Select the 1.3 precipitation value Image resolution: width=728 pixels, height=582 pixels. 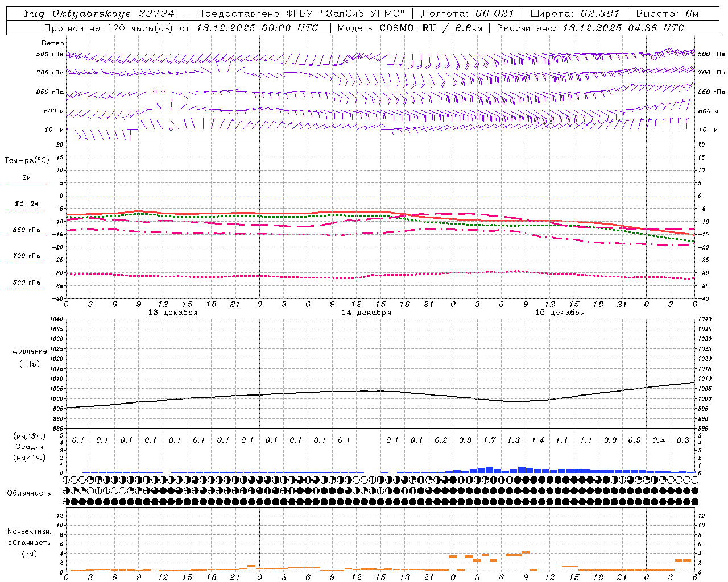(514, 440)
